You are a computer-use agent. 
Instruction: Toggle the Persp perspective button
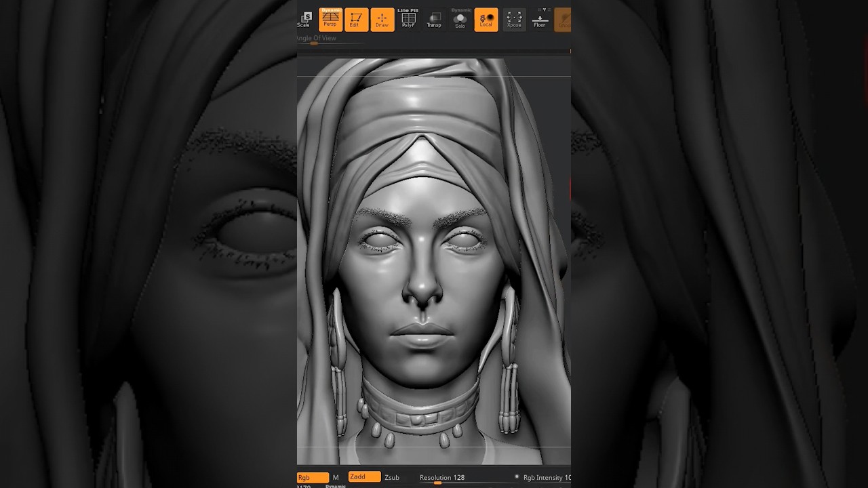330,20
